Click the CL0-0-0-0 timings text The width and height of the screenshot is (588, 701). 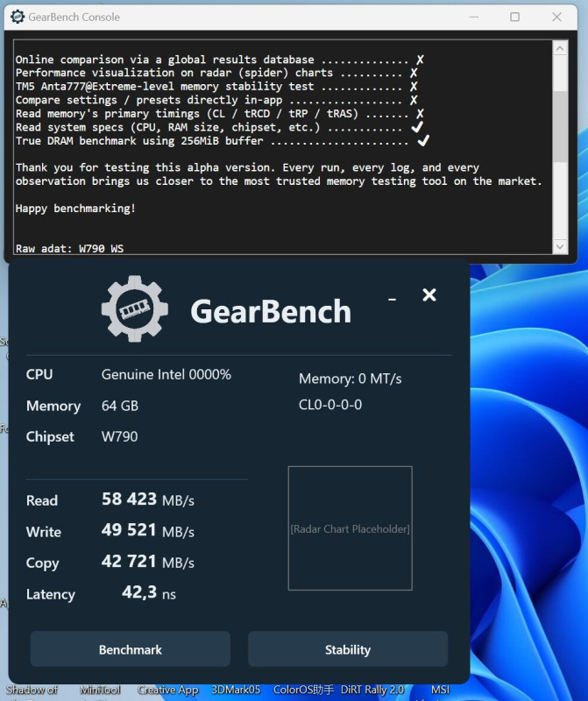[330, 405]
